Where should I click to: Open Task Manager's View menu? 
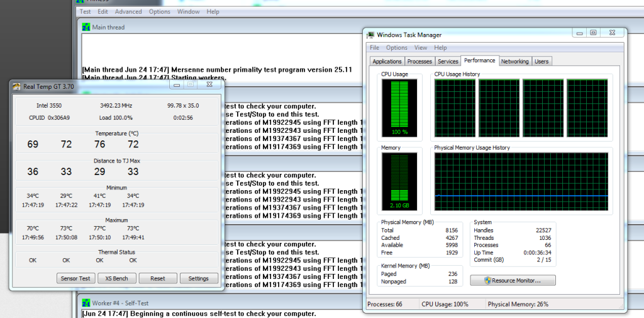[x=421, y=47]
